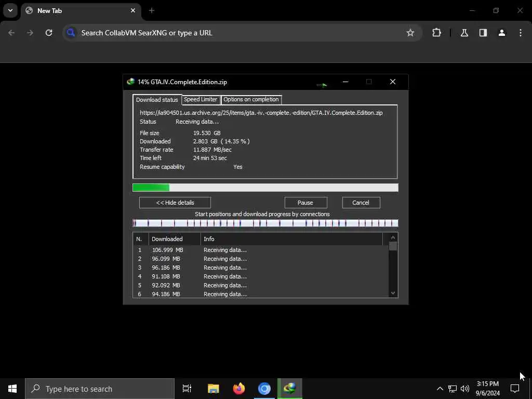This screenshot has height=399, width=532.
Task: Open the notification center icon
Action: [x=515, y=389]
